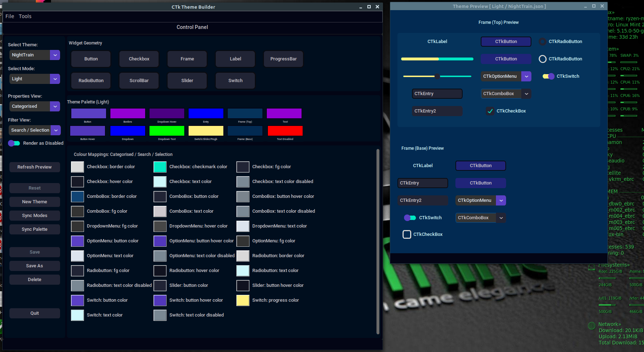Create a New Theme

coord(34,202)
